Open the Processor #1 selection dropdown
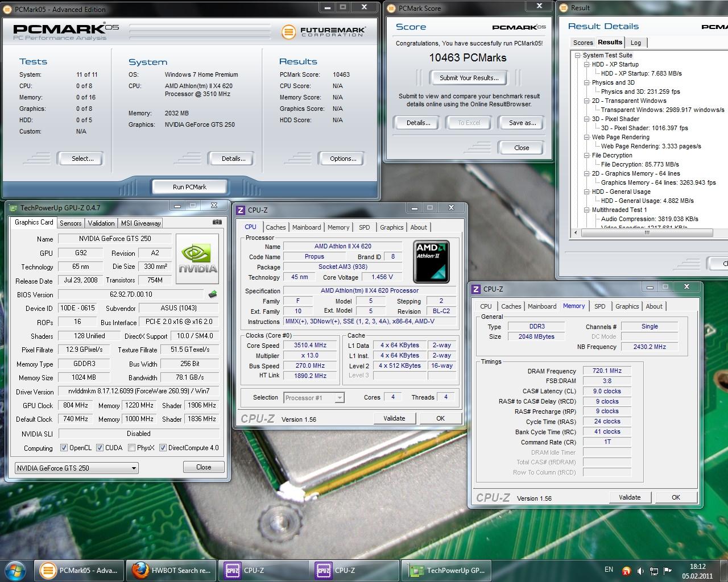Image resolution: width=728 pixels, height=582 pixels. click(x=314, y=398)
